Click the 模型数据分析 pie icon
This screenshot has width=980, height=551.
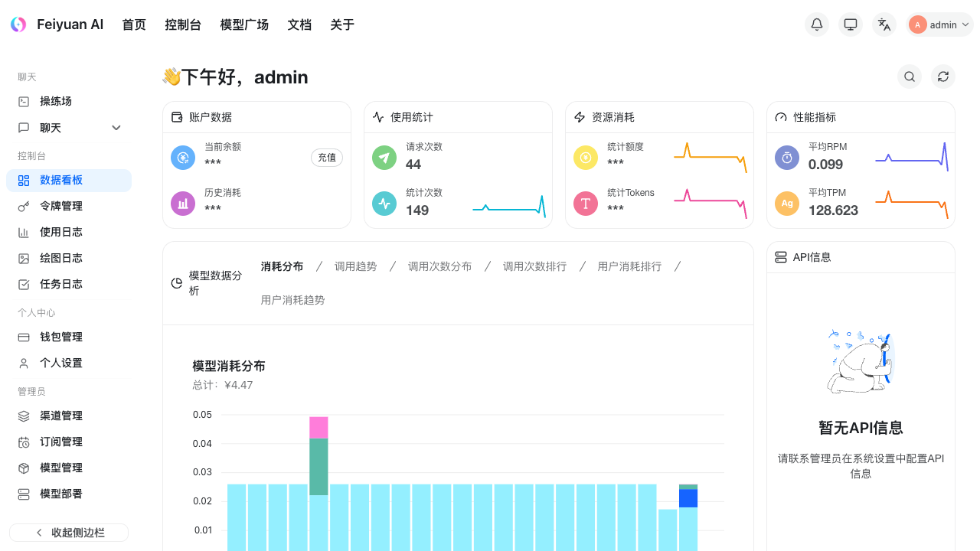click(x=177, y=283)
